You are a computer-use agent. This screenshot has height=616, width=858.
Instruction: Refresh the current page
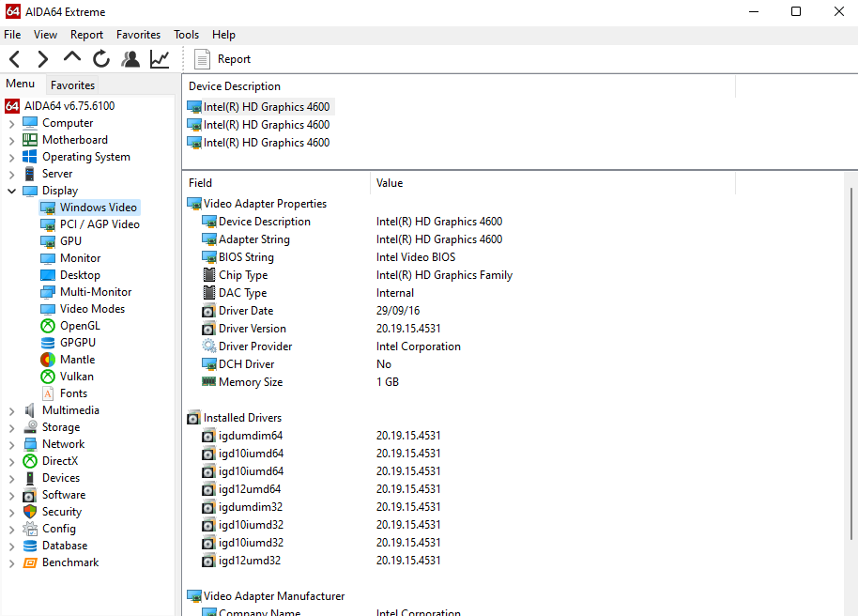tap(101, 59)
